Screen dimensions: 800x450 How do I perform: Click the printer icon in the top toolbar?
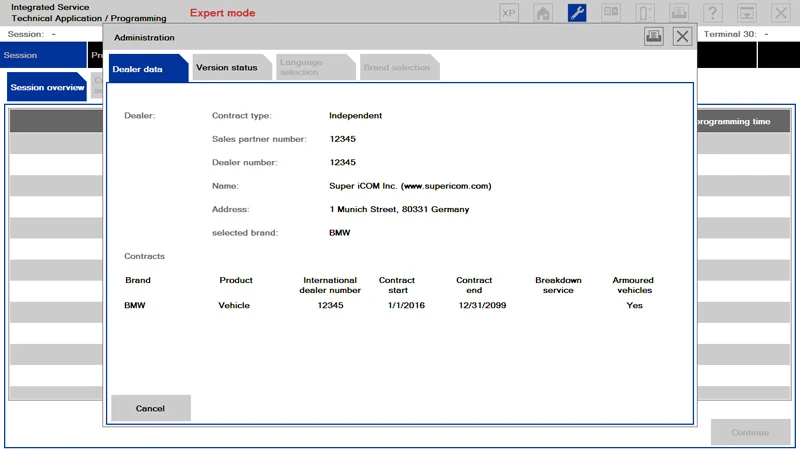point(679,13)
